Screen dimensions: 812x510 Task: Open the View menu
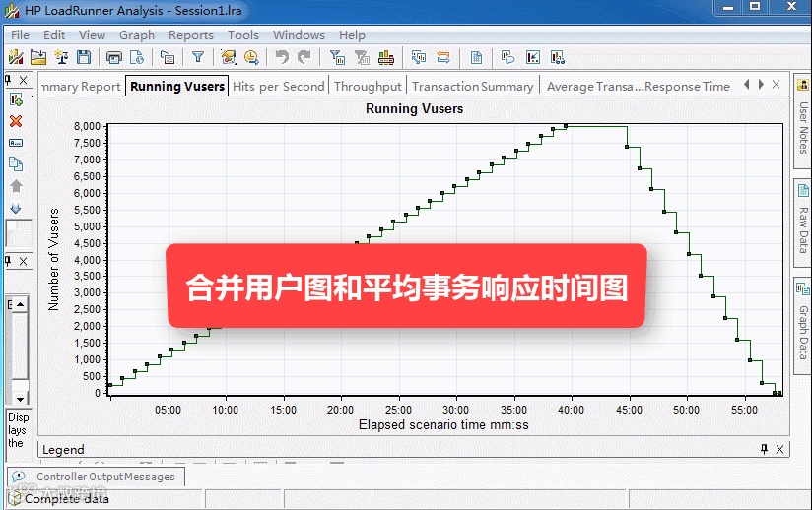pyautogui.click(x=93, y=35)
